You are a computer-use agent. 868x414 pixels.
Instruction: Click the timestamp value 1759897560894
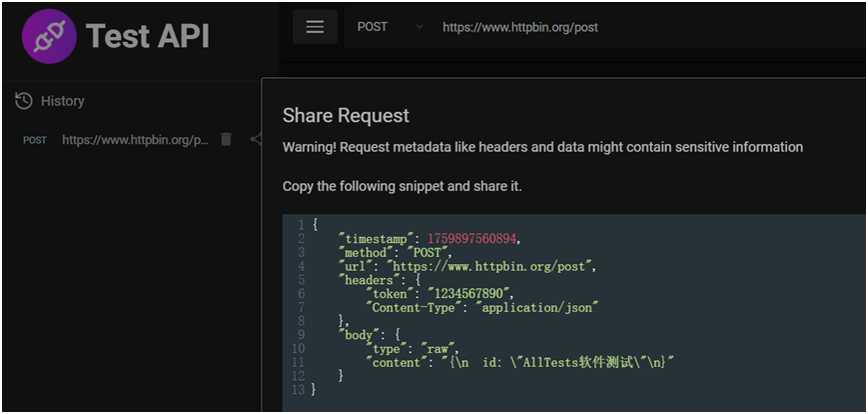pos(473,238)
